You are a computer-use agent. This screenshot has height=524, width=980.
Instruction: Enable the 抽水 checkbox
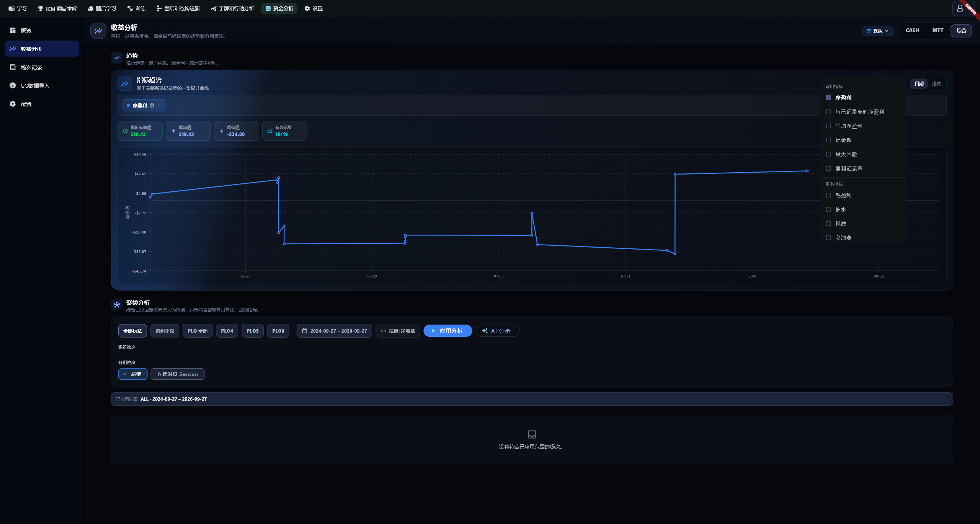pos(828,209)
